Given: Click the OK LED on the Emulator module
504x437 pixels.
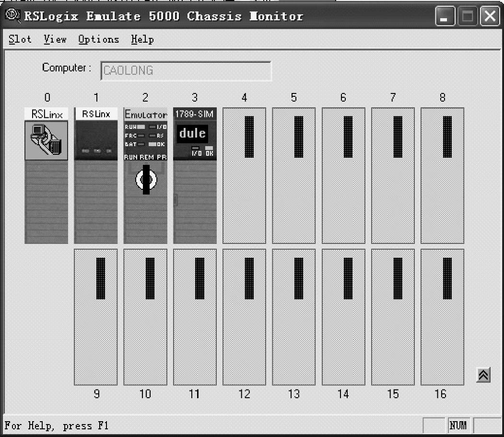Looking at the screenshot, I should tap(152, 145).
